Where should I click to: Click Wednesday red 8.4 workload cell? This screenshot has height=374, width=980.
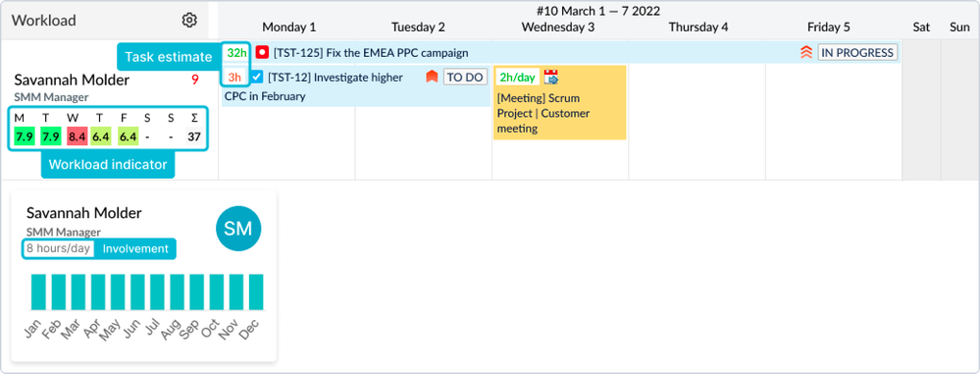(77, 136)
